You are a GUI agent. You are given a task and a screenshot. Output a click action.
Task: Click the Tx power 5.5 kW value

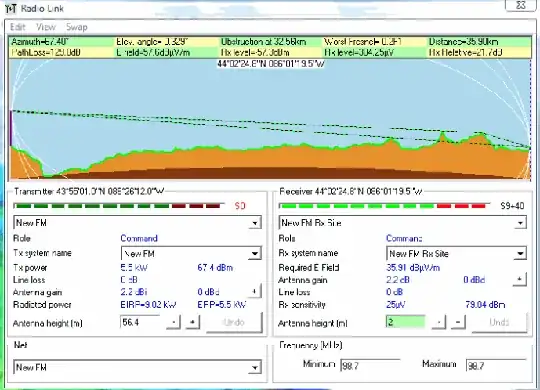click(x=134, y=267)
